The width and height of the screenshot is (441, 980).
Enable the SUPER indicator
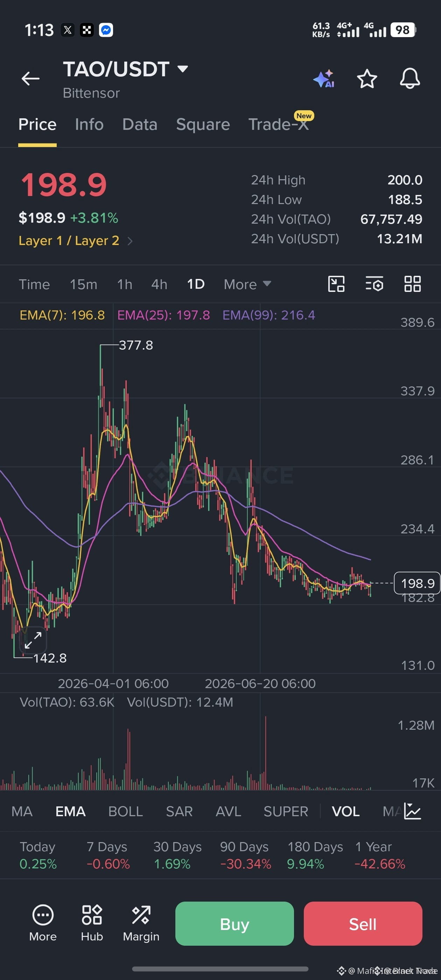(286, 811)
